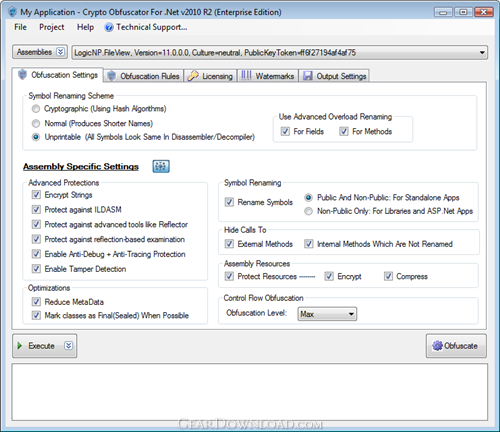Expand the Execute button chevron
This screenshot has height=432, width=500.
[68, 346]
